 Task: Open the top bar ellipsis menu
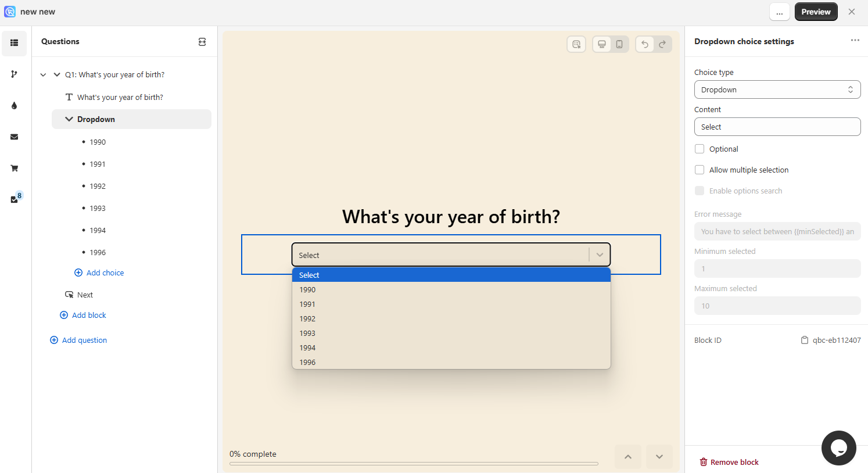pos(780,12)
